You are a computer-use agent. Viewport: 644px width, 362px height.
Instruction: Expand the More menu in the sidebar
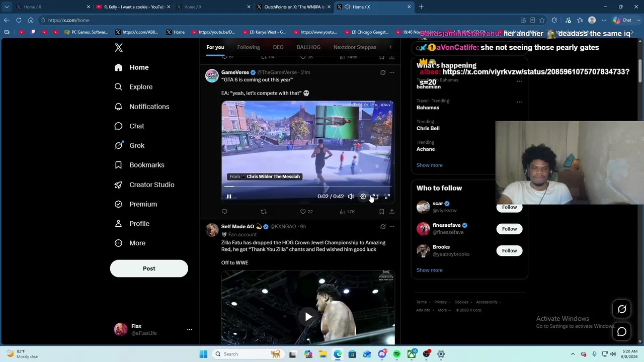(130, 243)
